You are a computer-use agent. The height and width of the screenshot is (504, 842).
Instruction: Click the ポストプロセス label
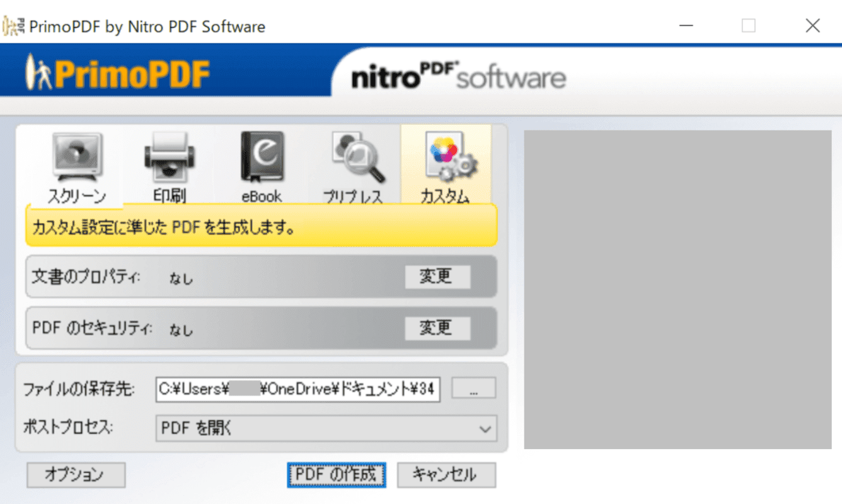click(67, 428)
